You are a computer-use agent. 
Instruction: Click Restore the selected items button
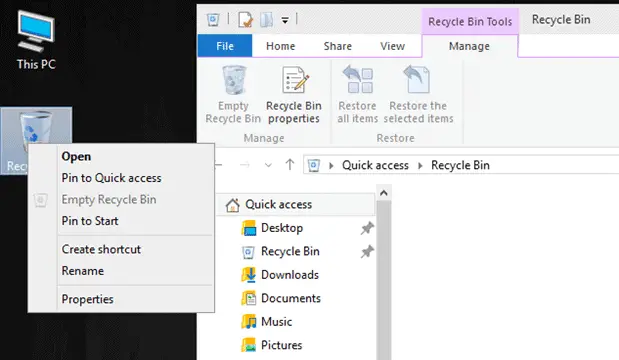(418, 95)
